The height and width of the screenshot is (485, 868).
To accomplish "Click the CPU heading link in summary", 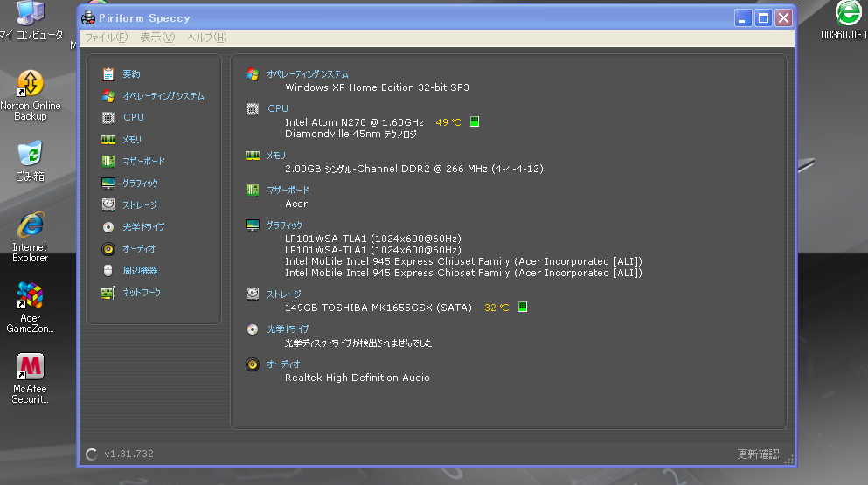I will point(278,108).
